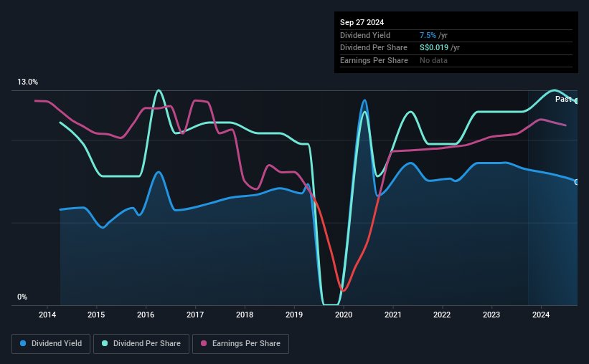
Task: Click the 2018 x-axis label
Action: pyautogui.click(x=245, y=315)
